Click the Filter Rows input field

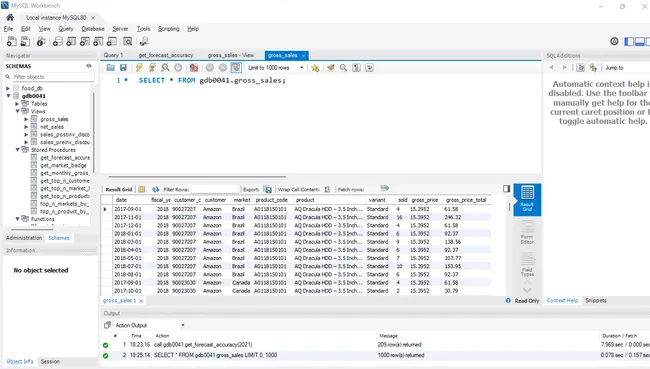pyautogui.click(x=214, y=189)
